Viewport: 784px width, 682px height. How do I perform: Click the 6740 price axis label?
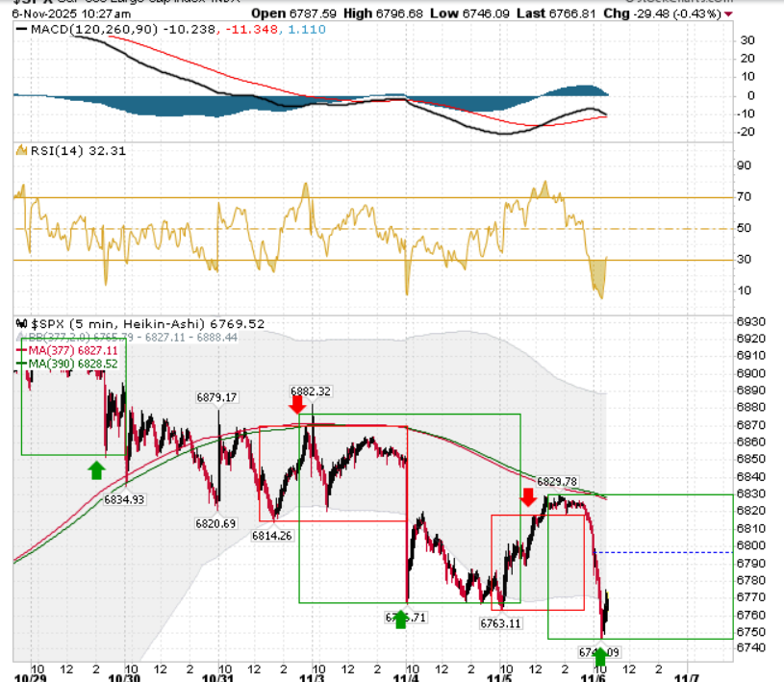click(751, 648)
